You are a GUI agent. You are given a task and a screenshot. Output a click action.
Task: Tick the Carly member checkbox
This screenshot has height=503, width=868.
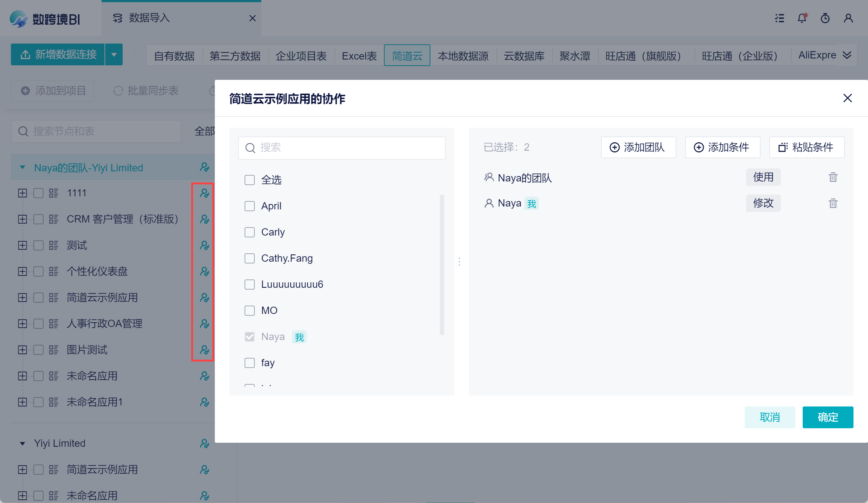point(250,232)
